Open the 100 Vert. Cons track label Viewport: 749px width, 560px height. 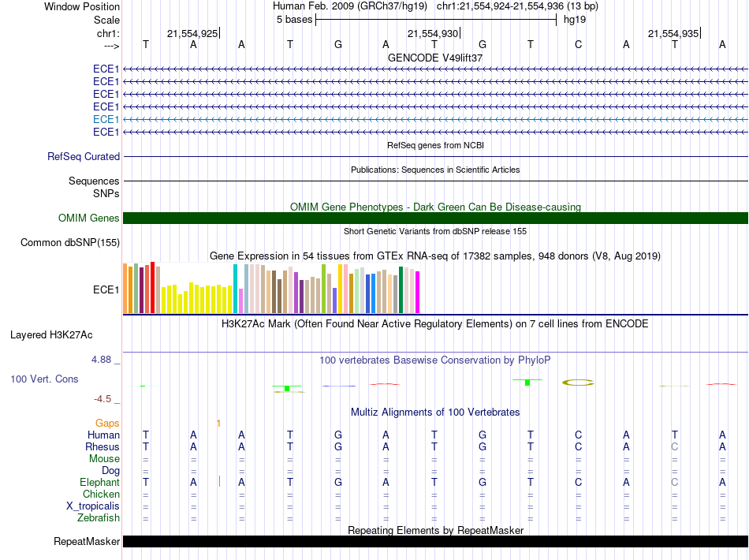pyautogui.click(x=44, y=379)
